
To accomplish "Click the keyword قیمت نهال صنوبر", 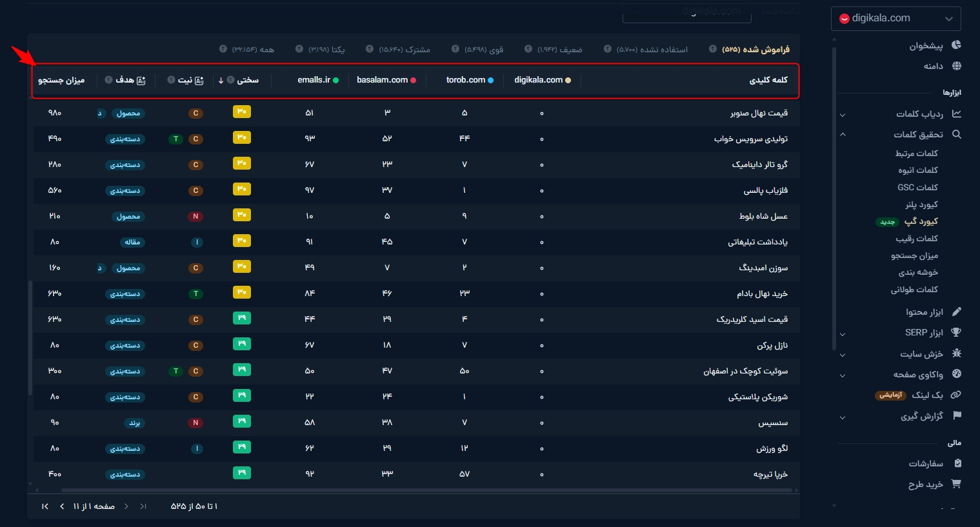I will click(x=759, y=113).
